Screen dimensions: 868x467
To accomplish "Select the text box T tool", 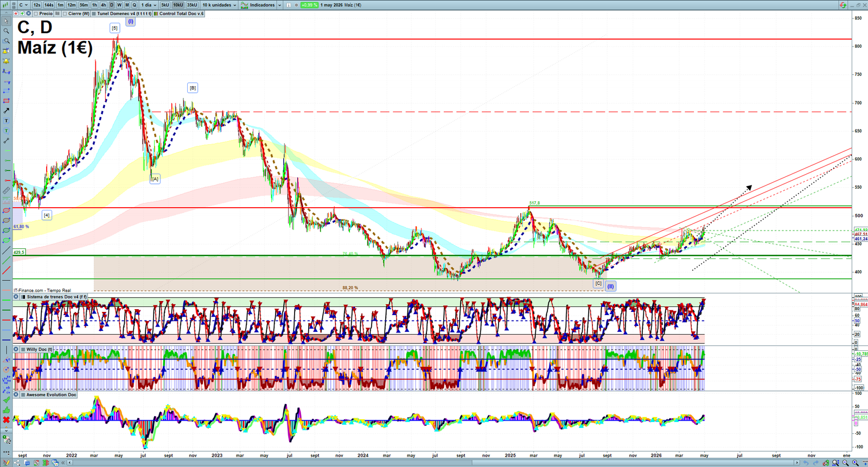I will [6, 120].
